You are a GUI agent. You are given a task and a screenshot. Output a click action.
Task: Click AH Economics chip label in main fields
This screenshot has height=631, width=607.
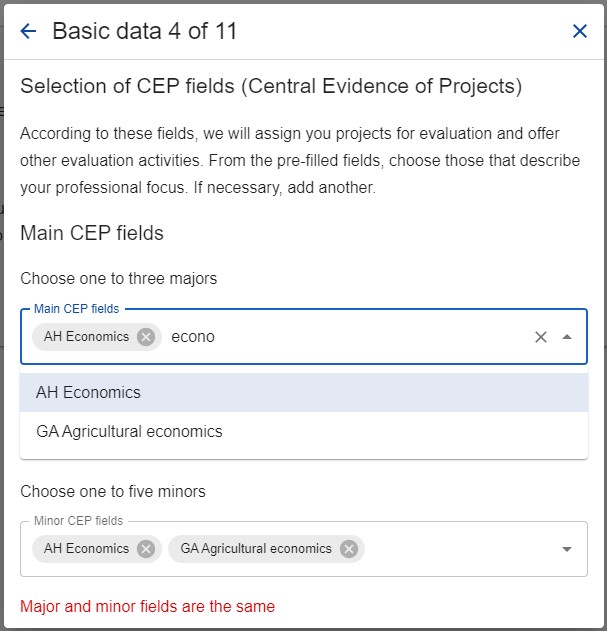click(87, 336)
